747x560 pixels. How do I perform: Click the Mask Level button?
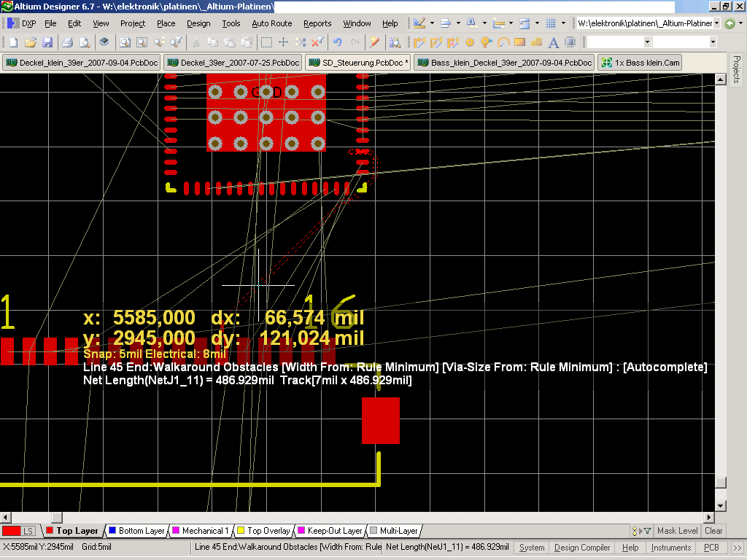677,531
